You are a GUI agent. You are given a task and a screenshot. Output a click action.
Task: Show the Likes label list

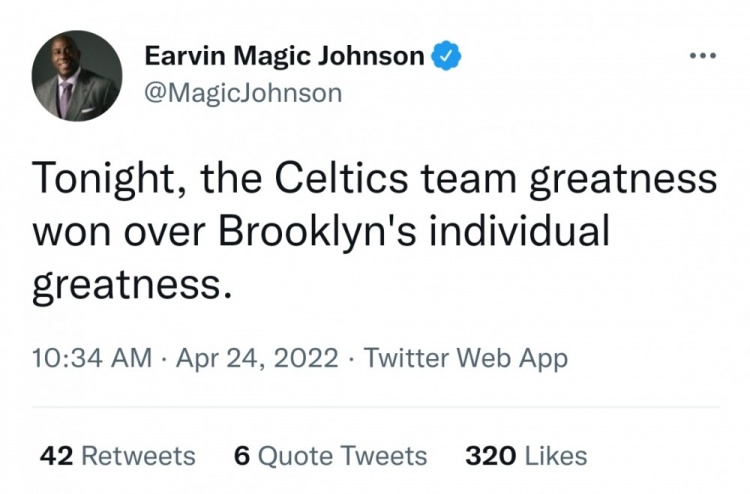tap(556, 455)
